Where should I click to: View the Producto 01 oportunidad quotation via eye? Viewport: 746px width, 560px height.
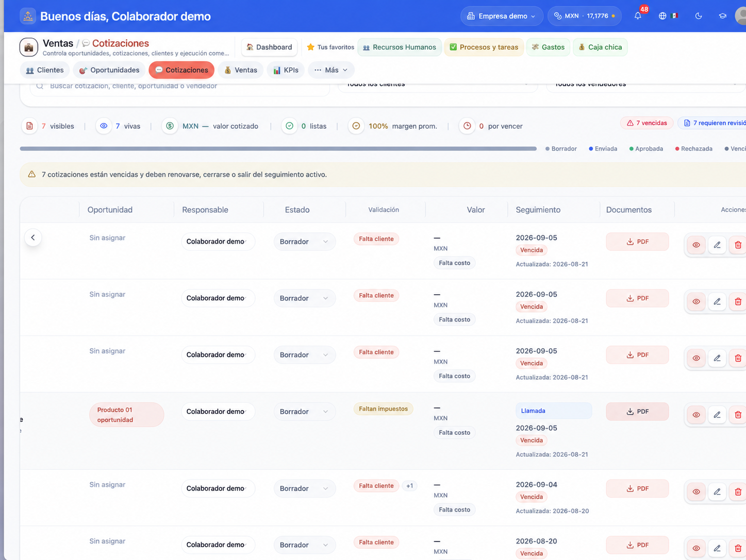coord(696,415)
